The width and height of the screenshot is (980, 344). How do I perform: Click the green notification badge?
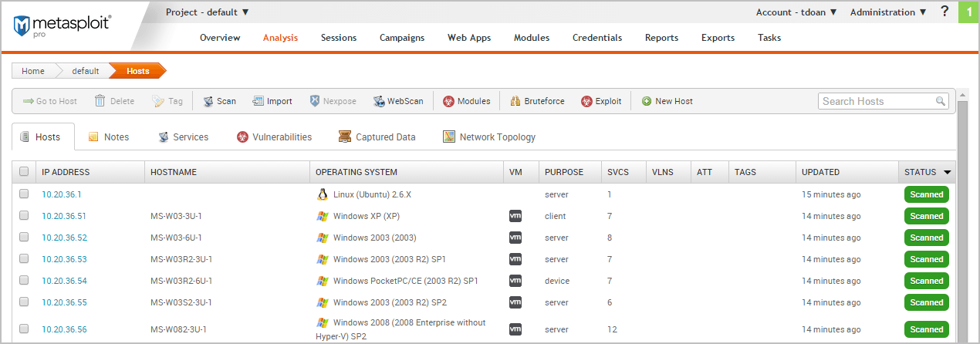(x=968, y=12)
